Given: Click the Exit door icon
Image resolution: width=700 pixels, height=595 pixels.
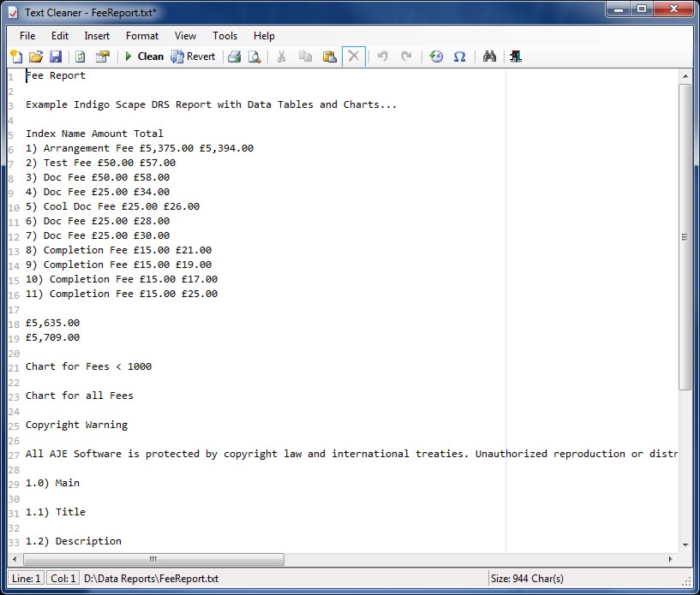Looking at the screenshot, I should [x=515, y=57].
